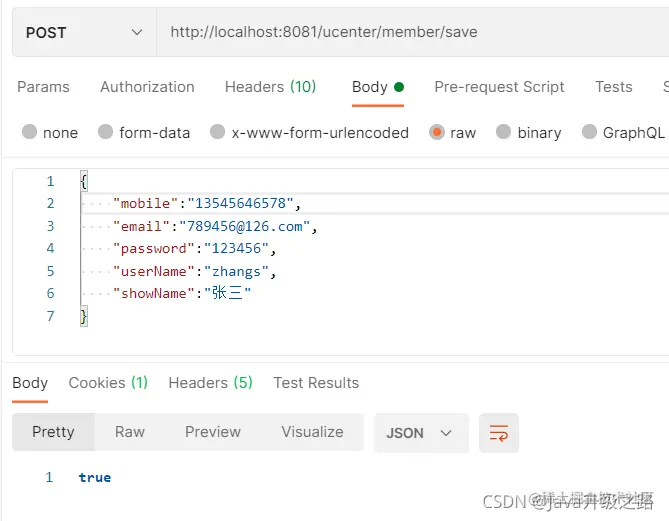The width and height of the screenshot is (669, 521).
Task: Choose the GraphQL body type
Action: click(x=623, y=133)
